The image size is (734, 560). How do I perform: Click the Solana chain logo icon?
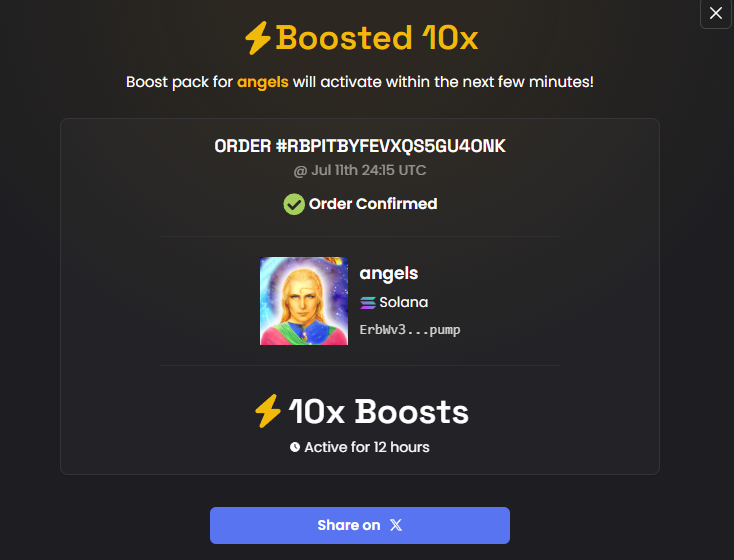pyautogui.click(x=367, y=303)
